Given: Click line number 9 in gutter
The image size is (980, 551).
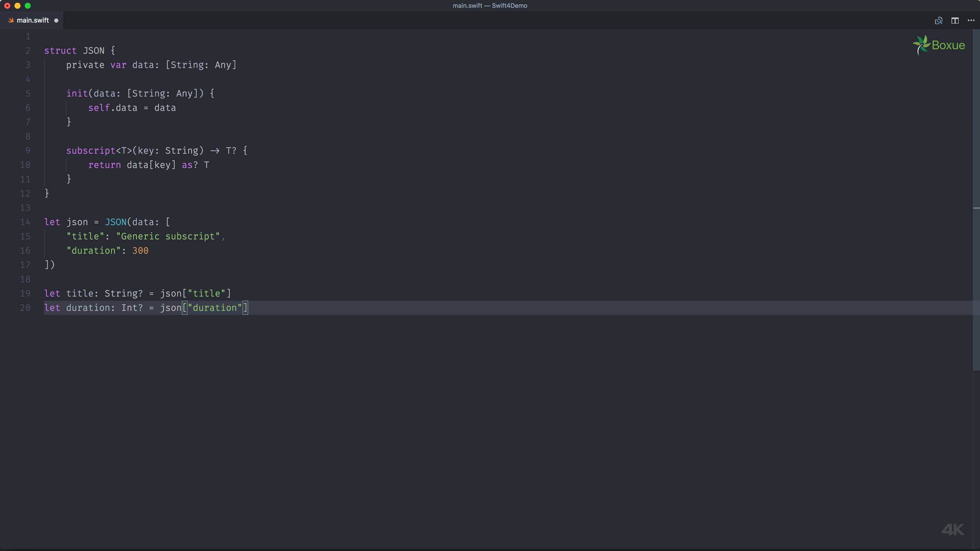Looking at the screenshot, I should coord(28,151).
